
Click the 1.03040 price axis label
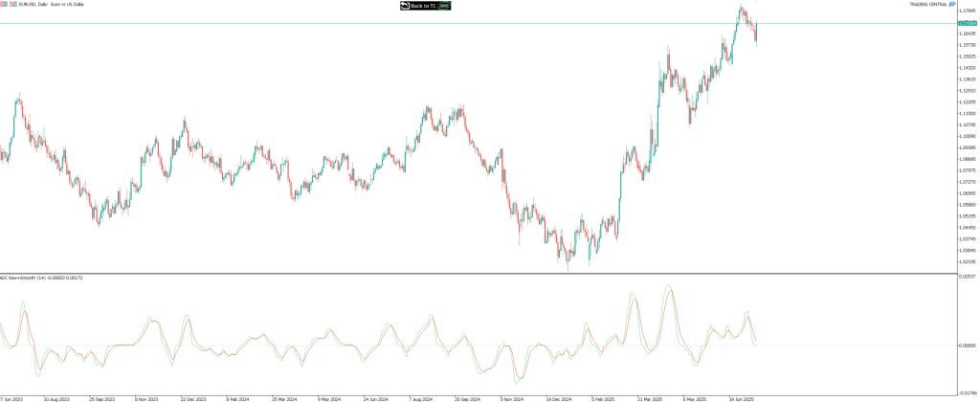(x=967, y=250)
